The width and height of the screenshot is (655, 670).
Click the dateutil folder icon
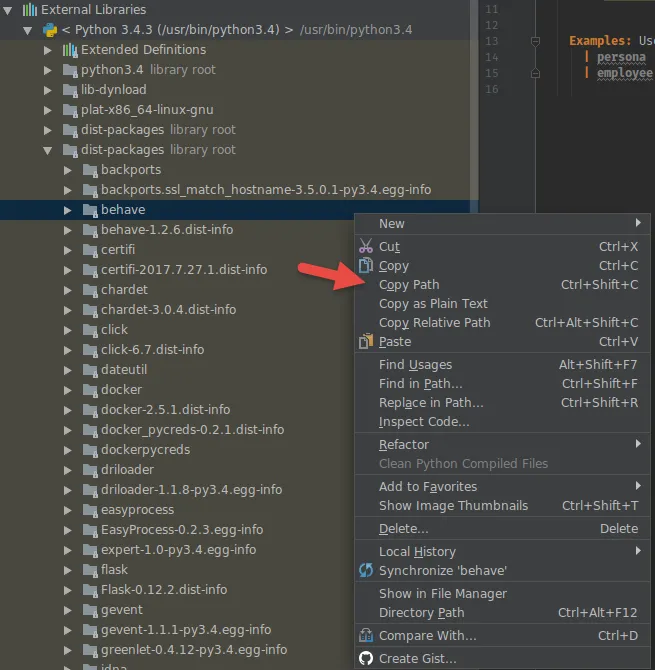click(x=90, y=370)
